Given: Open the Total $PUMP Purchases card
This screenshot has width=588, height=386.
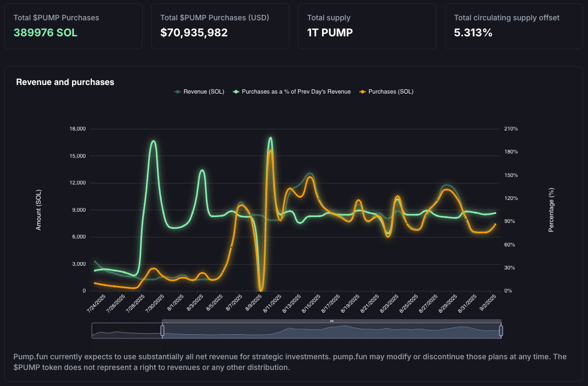Looking at the screenshot, I should click(x=74, y=26).
